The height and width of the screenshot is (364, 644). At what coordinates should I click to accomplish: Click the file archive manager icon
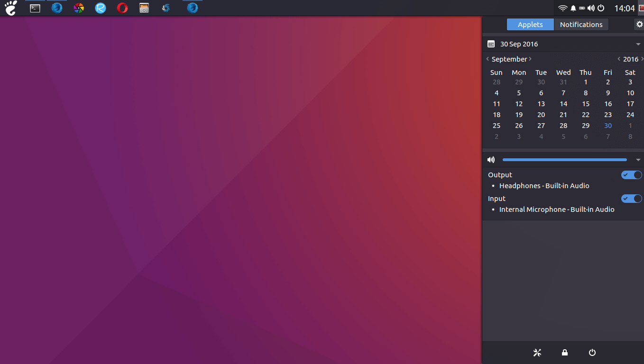click(144, 8)
